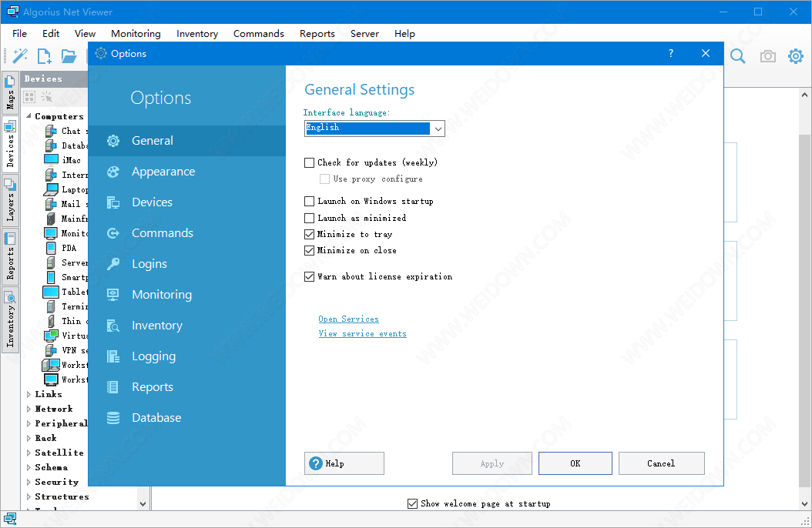Expand the Schema tree node
The height and width of the screenshot is (528, 812).
click(29, 467)
